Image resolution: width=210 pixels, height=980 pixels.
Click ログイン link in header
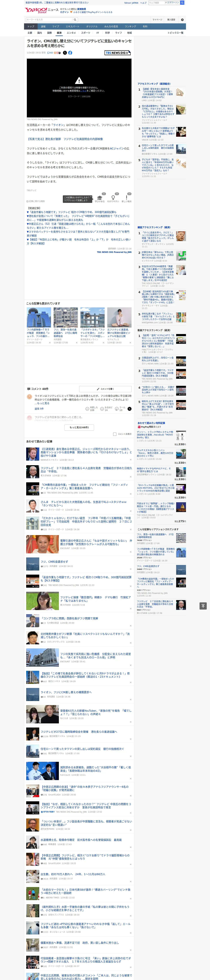point(64,12)
